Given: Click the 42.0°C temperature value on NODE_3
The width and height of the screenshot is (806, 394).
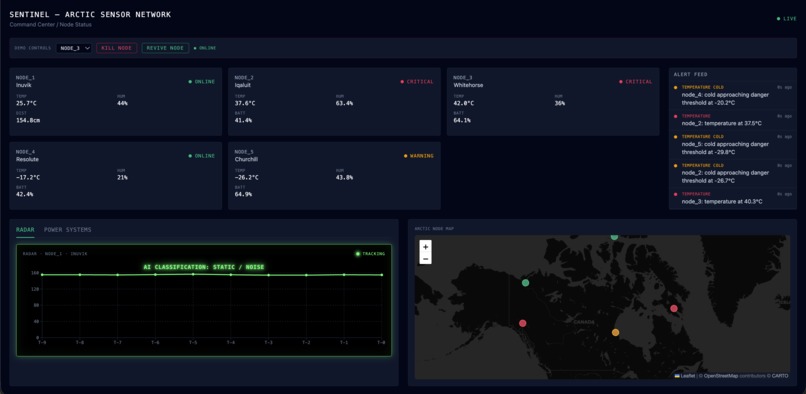Looking at the screenshot, I should pos(463,103).
